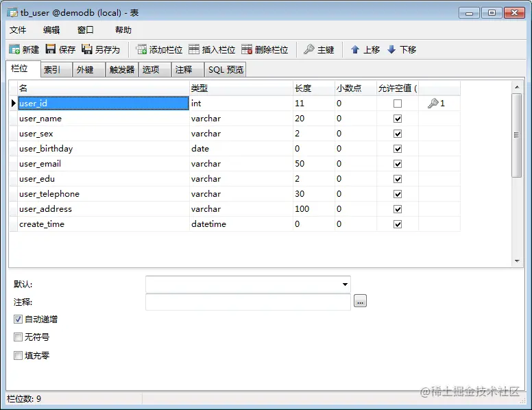Switch to the 触发器 tab
532x410 pixels.
(122, 69)
